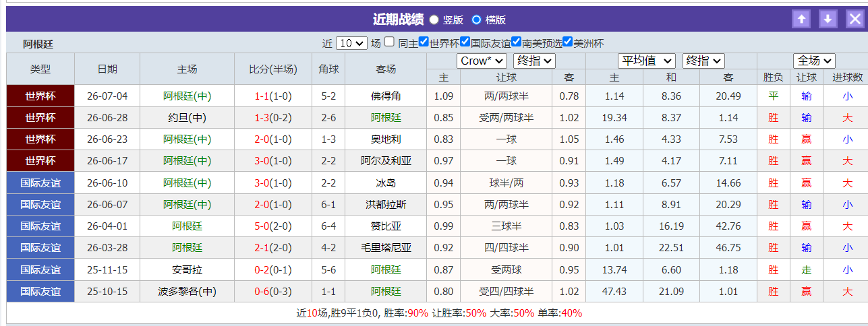Click the draw odds 22.51

coord(671,248)
